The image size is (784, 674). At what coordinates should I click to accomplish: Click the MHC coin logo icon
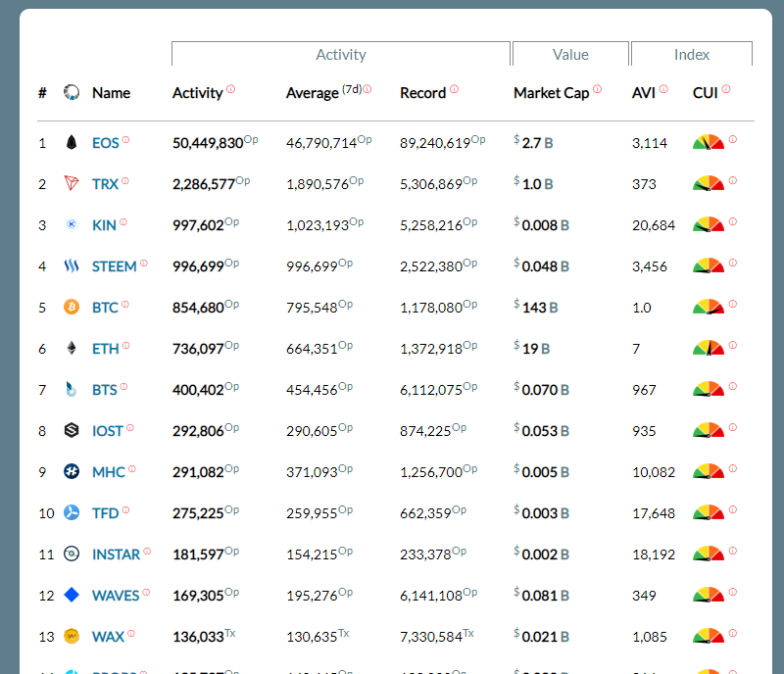point(72,471)
